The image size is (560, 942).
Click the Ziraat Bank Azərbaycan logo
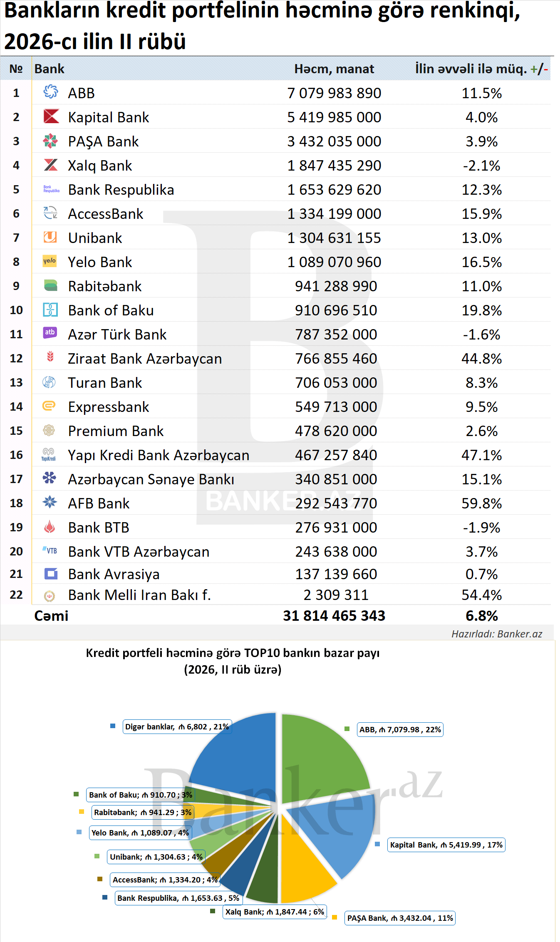[x=50, y=356]
